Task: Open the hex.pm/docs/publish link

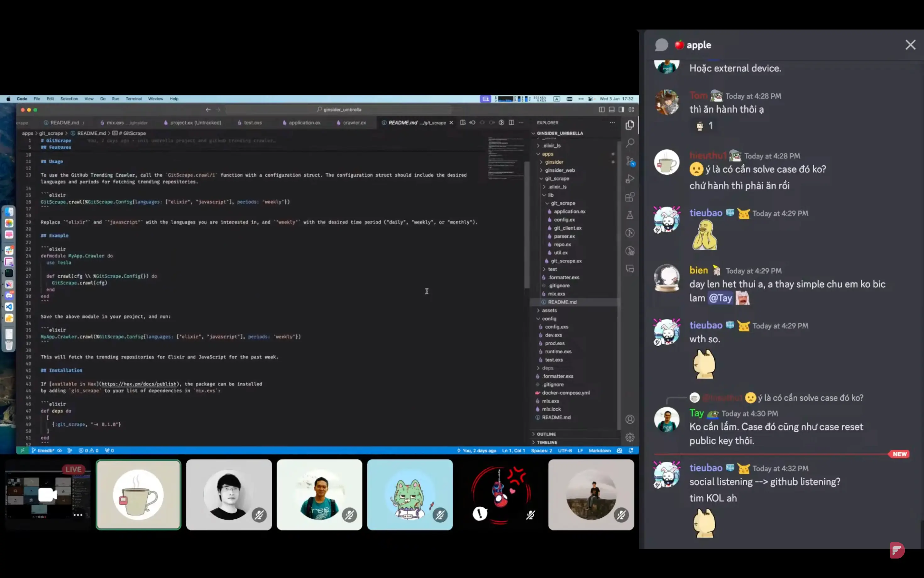Action: pos(139,384)
